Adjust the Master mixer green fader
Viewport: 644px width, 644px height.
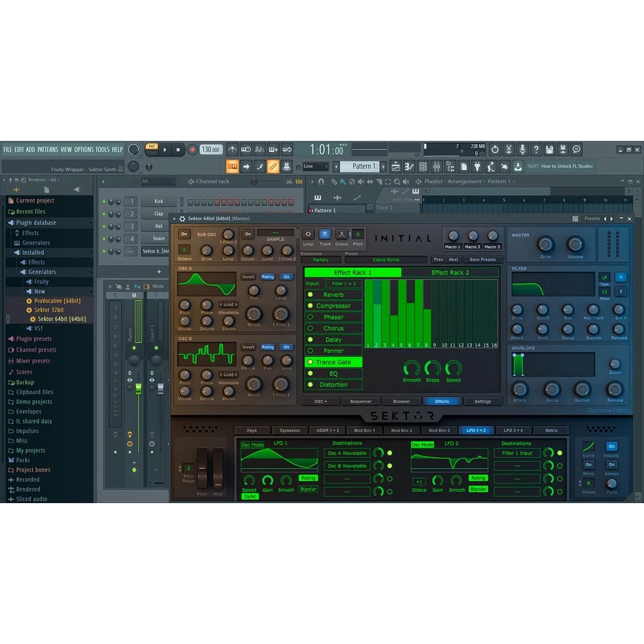pos(138,388)
